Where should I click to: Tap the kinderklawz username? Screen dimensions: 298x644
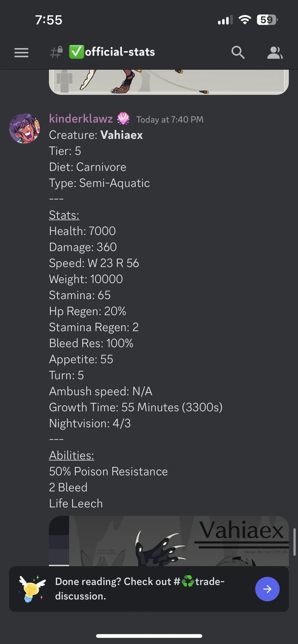pos(81,118)
